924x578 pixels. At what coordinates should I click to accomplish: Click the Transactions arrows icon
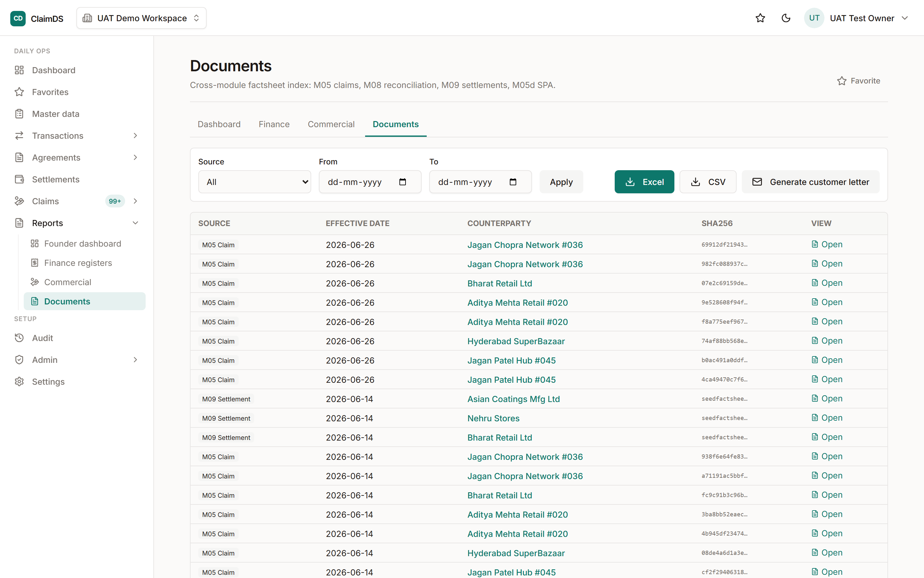click(x=19, y=135)
